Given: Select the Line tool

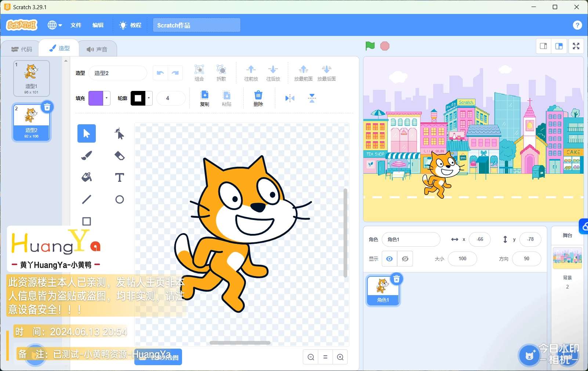Looking at the screenshot, I should pyautogui.click(x=87, y=199).
